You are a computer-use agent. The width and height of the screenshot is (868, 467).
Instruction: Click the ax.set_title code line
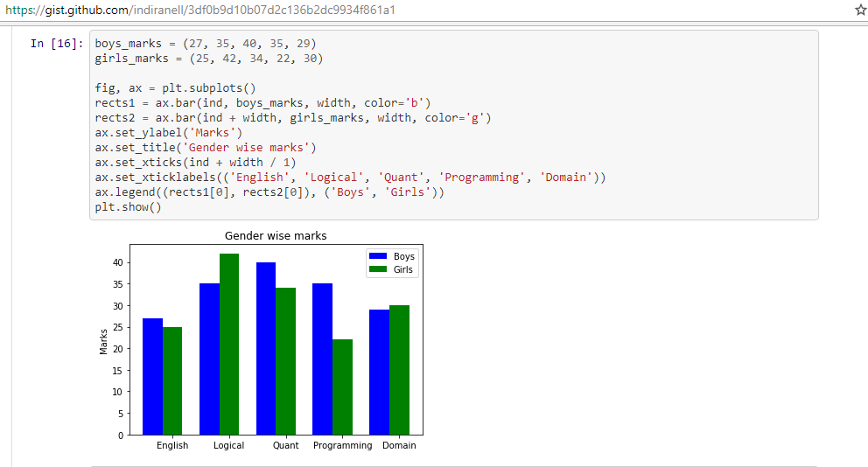[206, 149]
